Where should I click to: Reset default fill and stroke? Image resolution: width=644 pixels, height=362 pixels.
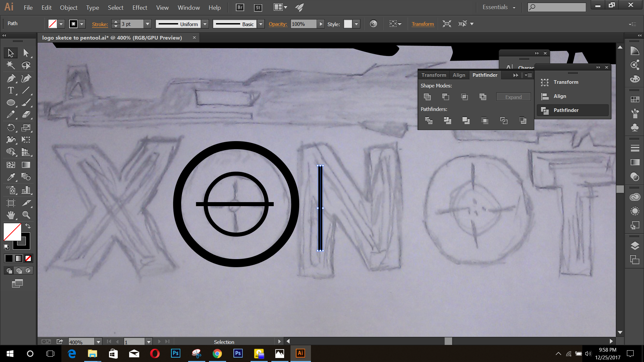[6, 247]
